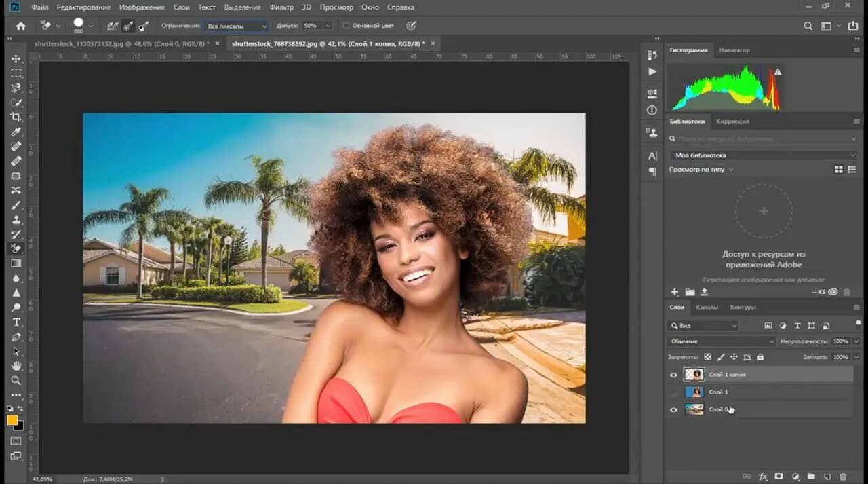Select the Слой 0 layer thumbnail

694,409
